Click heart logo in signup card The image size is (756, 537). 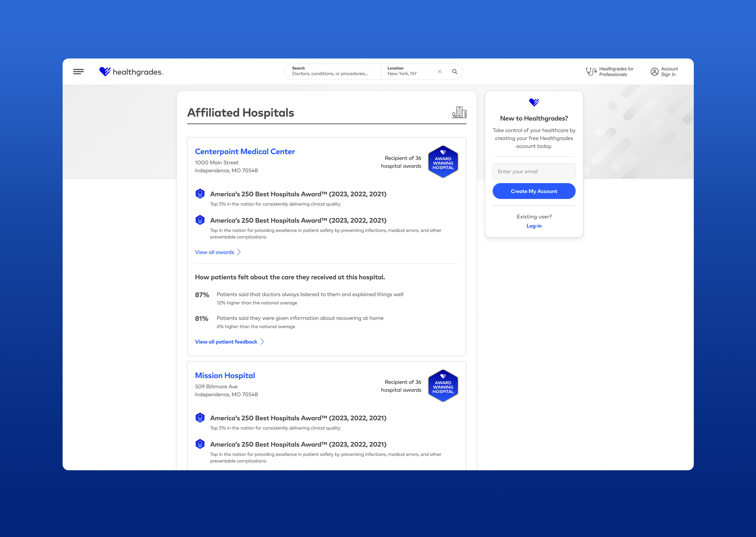[x=534, y=102]
